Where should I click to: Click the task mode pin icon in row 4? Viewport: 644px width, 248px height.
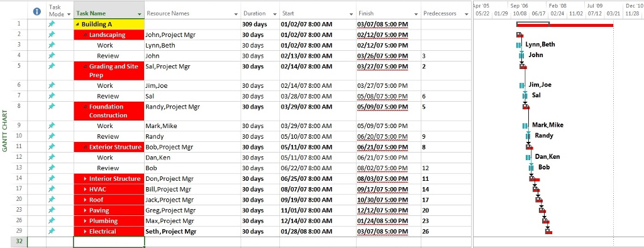(x=52, y=55)
